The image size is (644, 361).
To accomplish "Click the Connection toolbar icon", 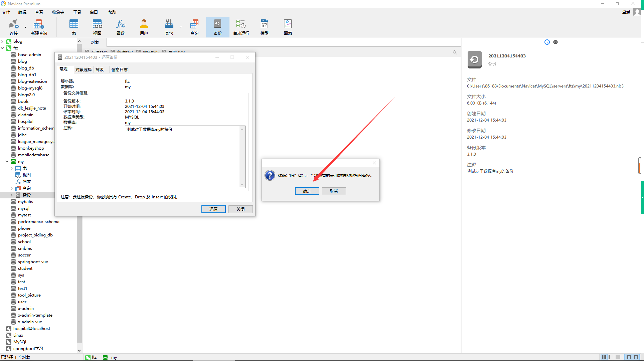I will tap(13, 27).
